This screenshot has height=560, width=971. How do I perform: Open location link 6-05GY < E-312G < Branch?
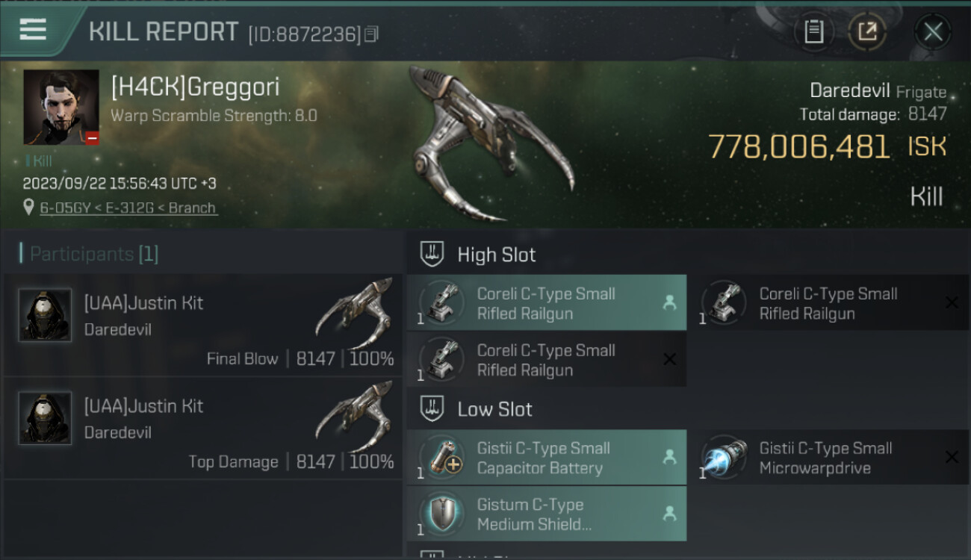coord(128,208)
